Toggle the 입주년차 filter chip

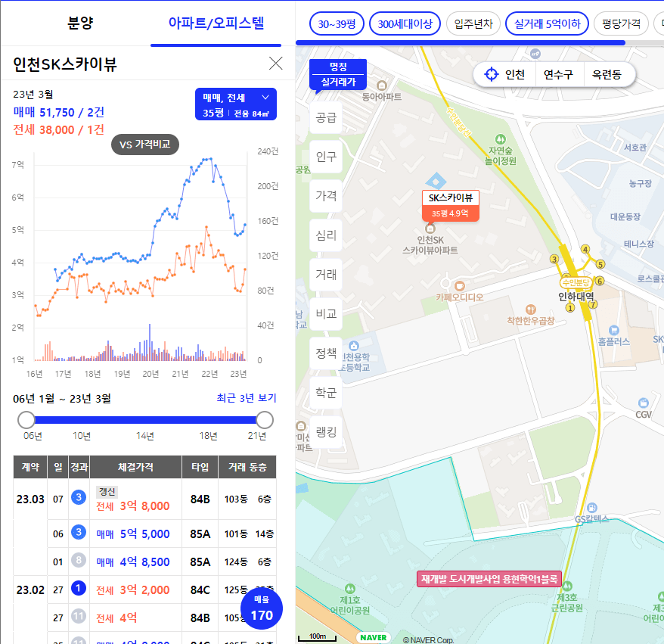473,23
